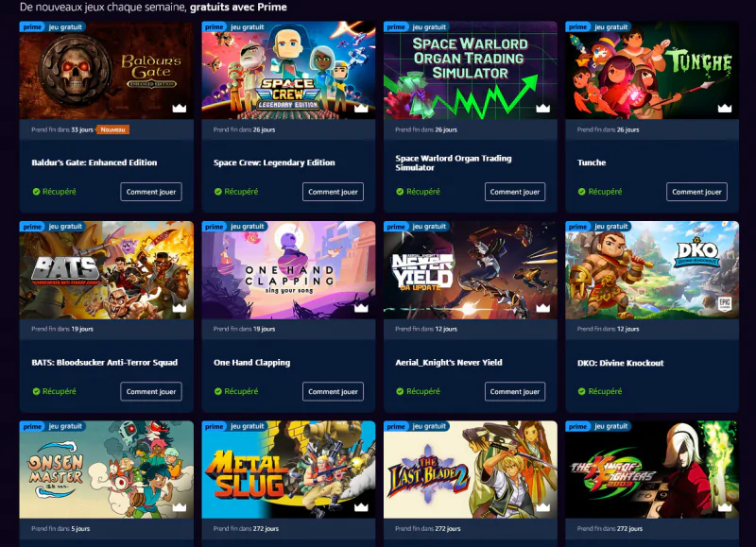Open the Onsen Master game thumbnail

[106, 470]
